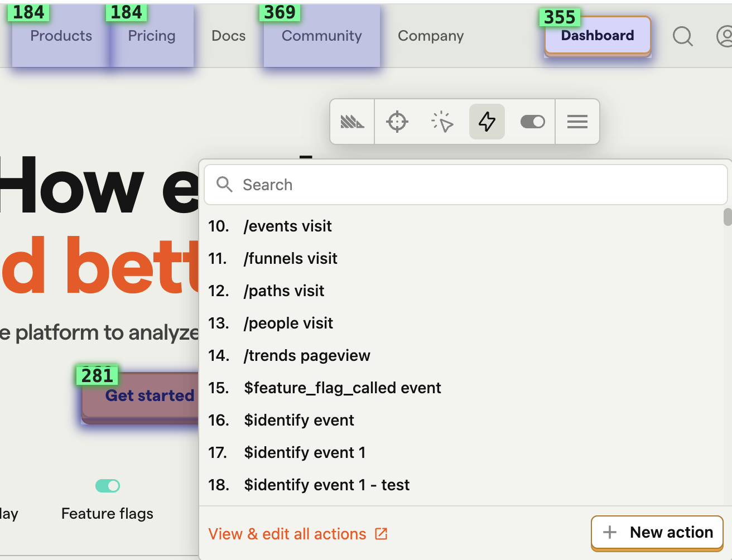732x560 pixels.
Task: Go to the Pricing nav item
Action: [x=151, y=36]
